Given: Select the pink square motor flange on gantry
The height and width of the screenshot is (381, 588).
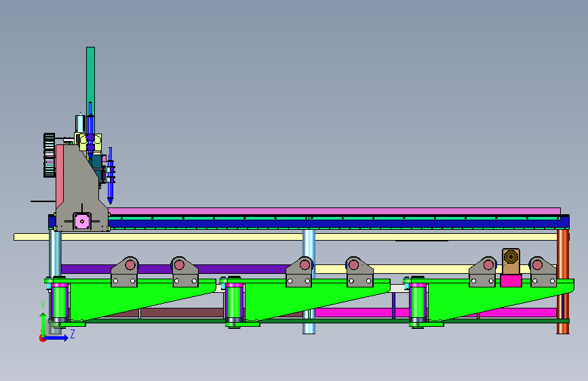Looking at the screenshot, I should 82,221.
